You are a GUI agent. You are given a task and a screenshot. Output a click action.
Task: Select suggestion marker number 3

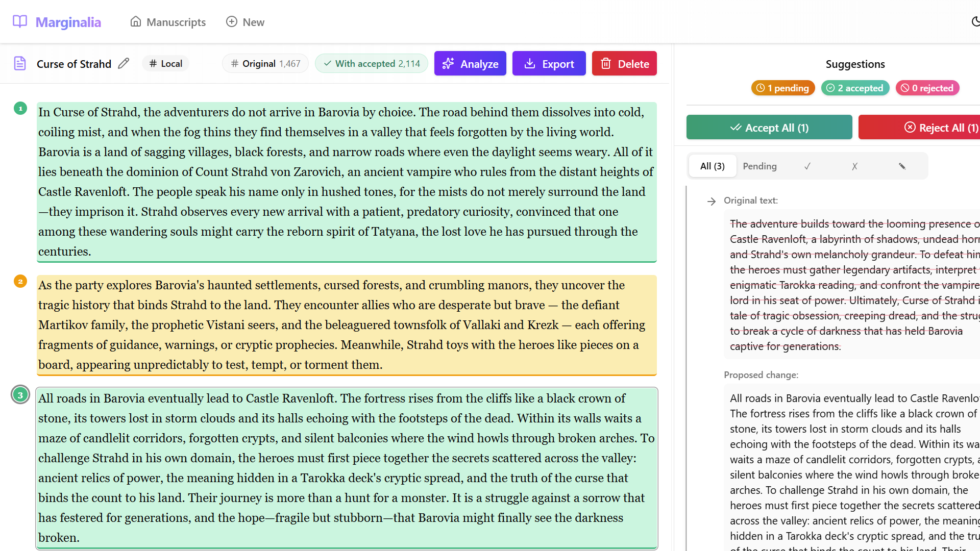click(20, 394)
